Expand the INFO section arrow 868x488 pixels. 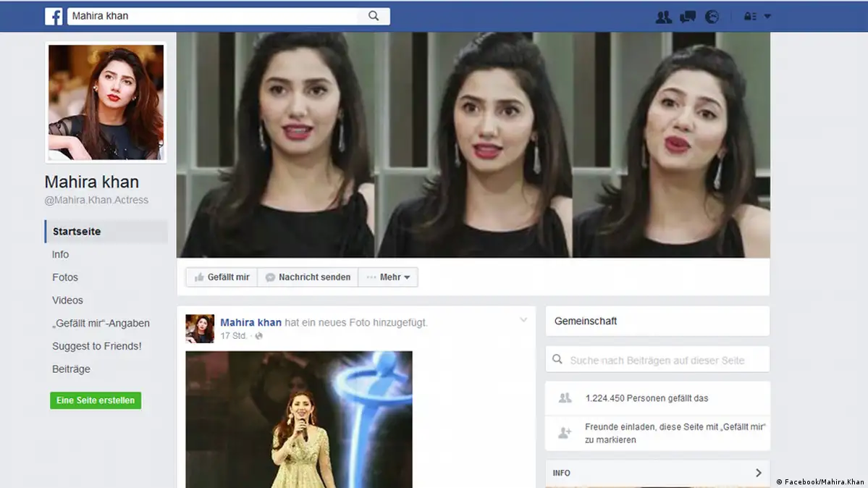tap(758, 473)
